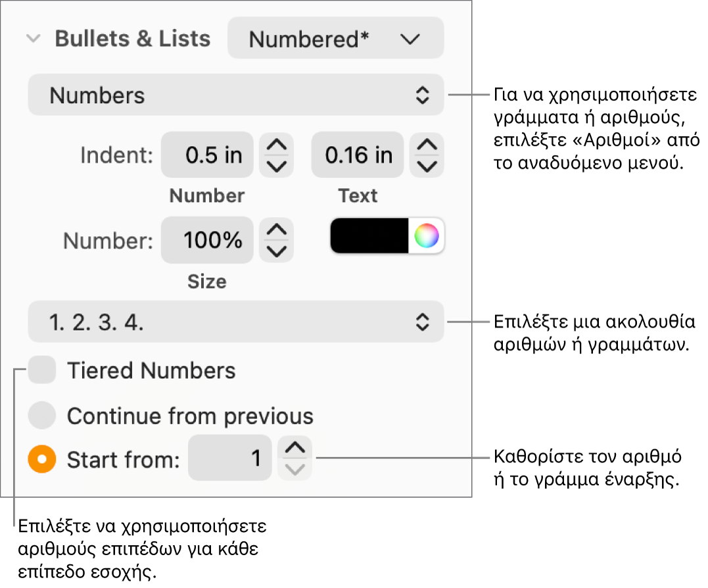708x588 pixels.
Task: Decrease the text indent value
Action: pos(427,166)
